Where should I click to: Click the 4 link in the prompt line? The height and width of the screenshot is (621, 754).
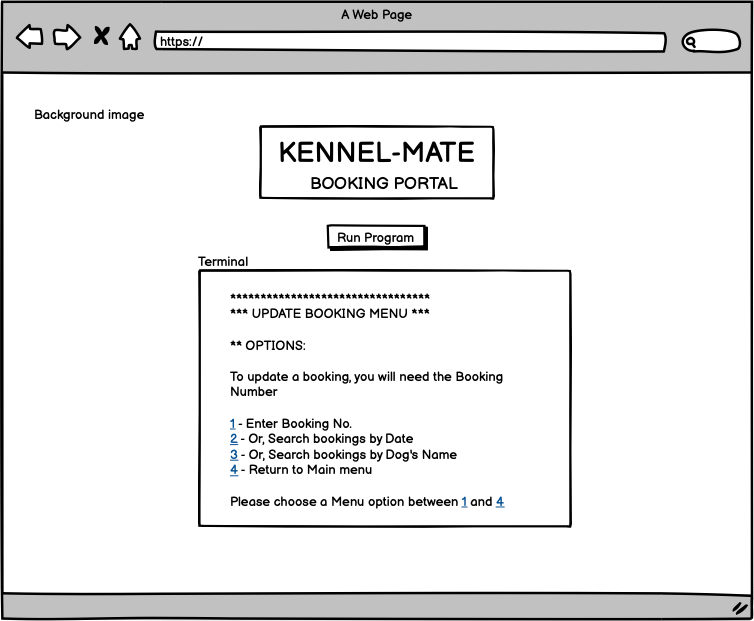pyautogui.click(x=500, y=502)
